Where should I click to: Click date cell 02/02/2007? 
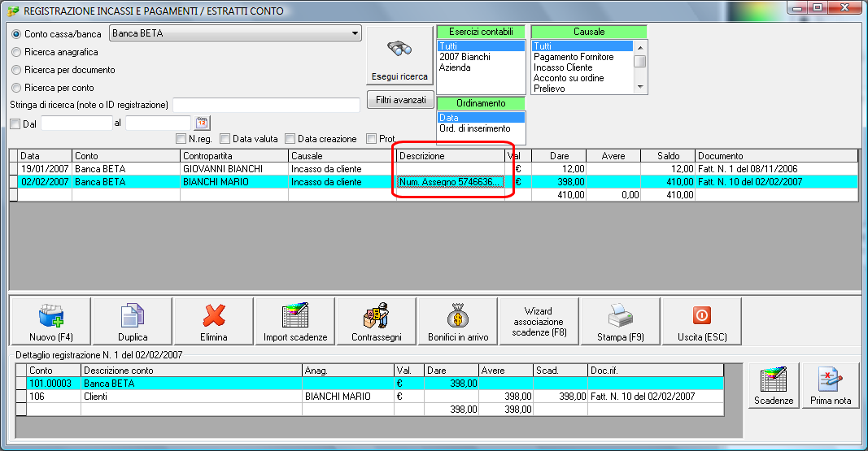[45, 182]
